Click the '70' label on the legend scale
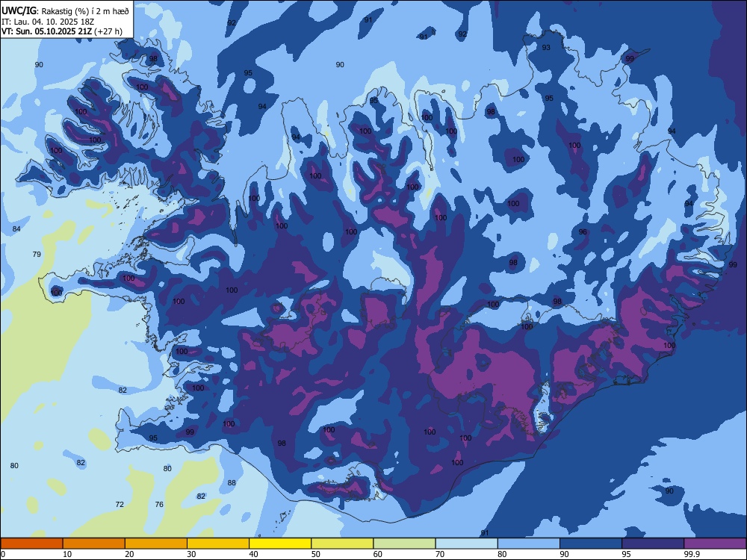The width and height of the screenshot is (747, 560). coord(440,554)
